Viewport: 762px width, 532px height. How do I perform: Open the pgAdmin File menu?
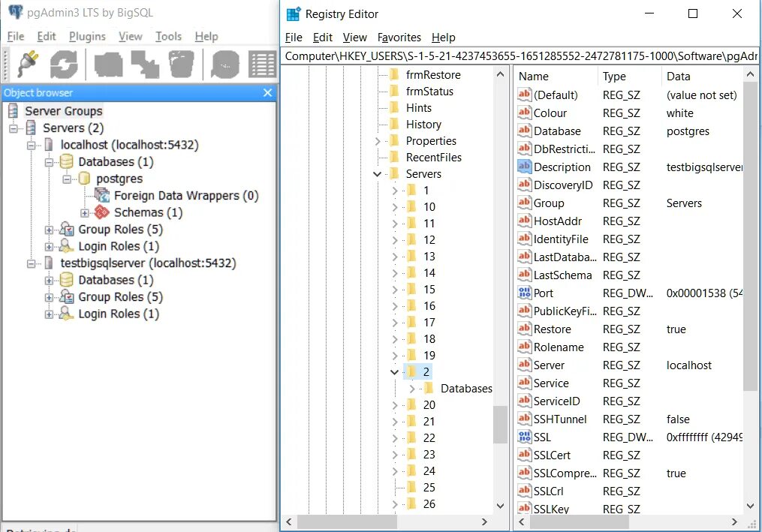click(16, 37)
